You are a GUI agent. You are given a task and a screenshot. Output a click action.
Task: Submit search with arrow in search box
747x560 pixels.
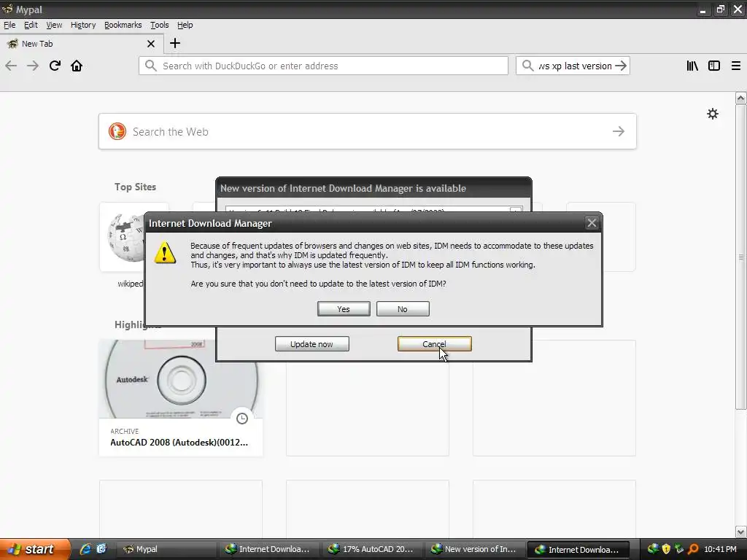click(x=621, y=66)
